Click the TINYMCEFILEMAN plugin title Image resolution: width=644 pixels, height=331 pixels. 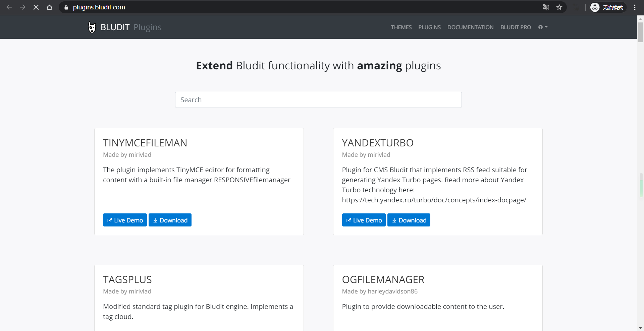point(145,143)
